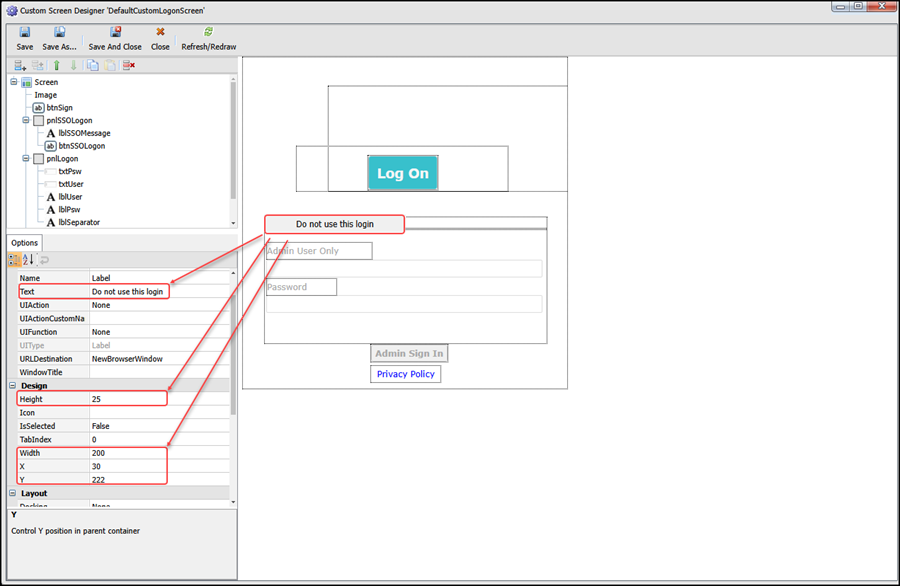Collapse the Design property category
The image size is (900, 586).
13,385
